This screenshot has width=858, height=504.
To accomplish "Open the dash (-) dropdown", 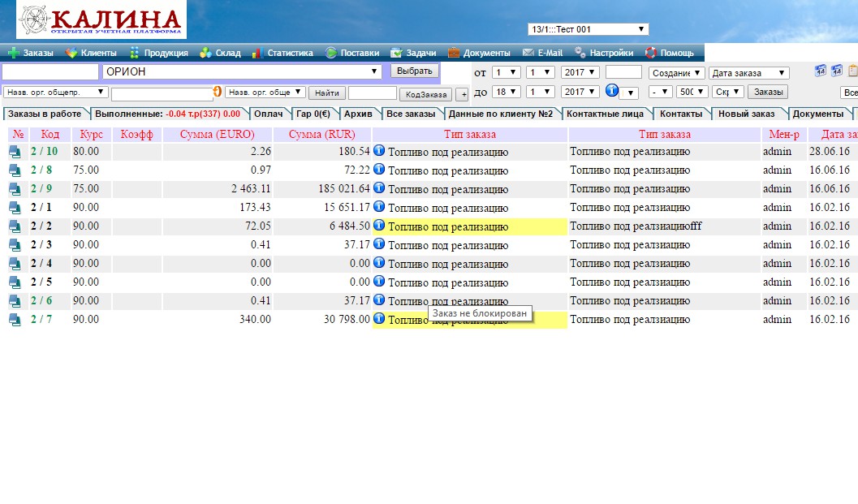I will [660, 92].
